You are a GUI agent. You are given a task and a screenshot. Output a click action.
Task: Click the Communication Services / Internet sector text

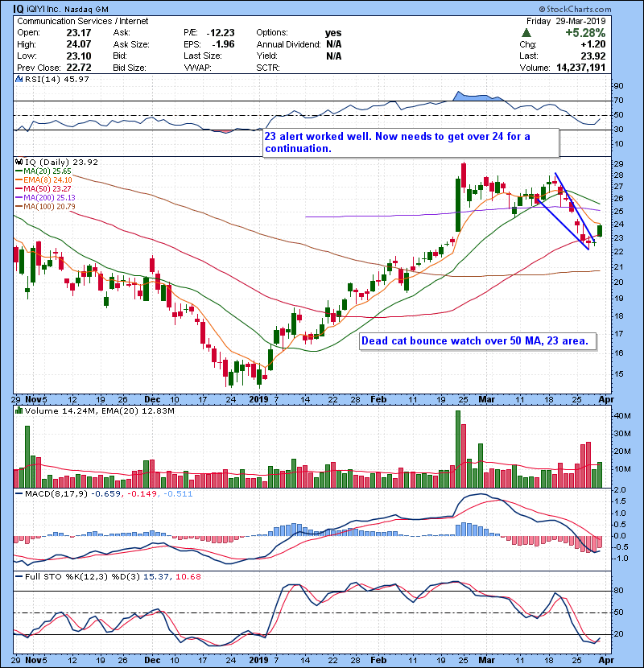(83, 21)
